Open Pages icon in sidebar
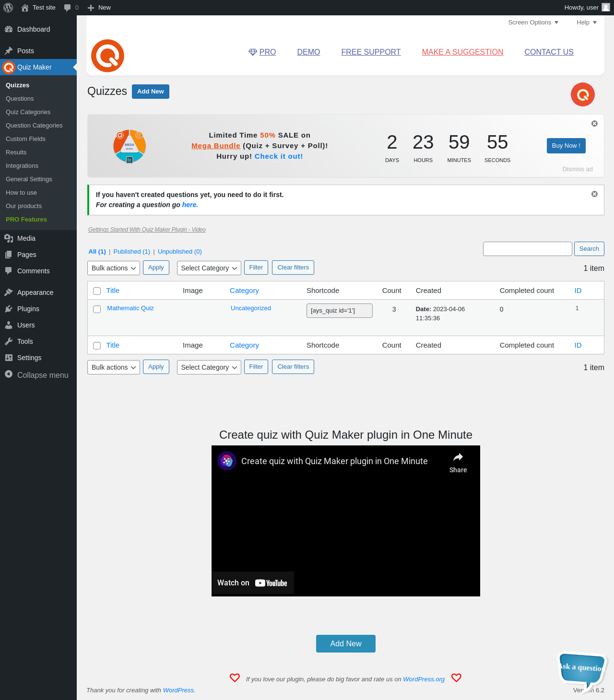The width and height of the screenshot is (614, 700). [9, 255]
